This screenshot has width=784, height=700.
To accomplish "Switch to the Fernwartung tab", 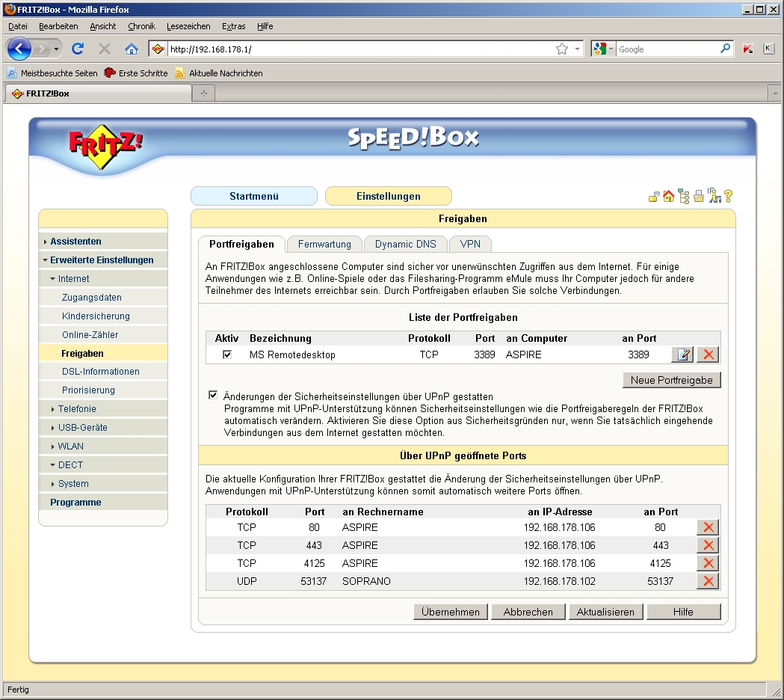I will click(x=324, y=244).
